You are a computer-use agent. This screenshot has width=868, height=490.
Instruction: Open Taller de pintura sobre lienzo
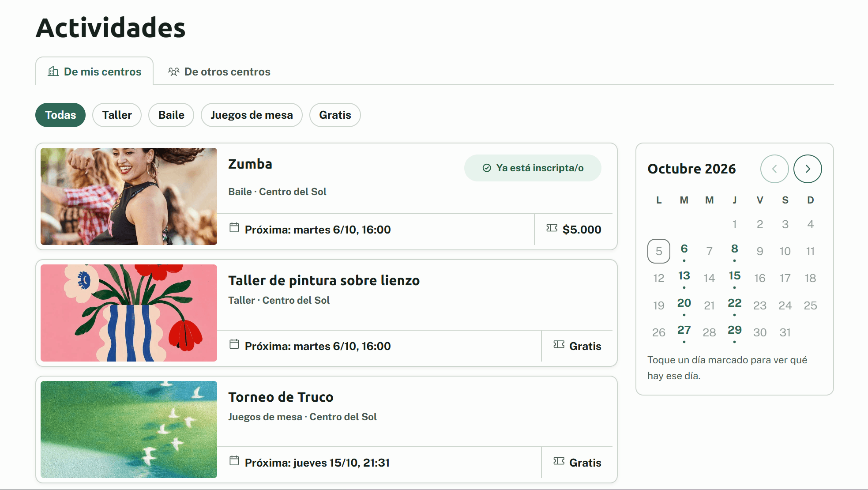coord(324,280)
